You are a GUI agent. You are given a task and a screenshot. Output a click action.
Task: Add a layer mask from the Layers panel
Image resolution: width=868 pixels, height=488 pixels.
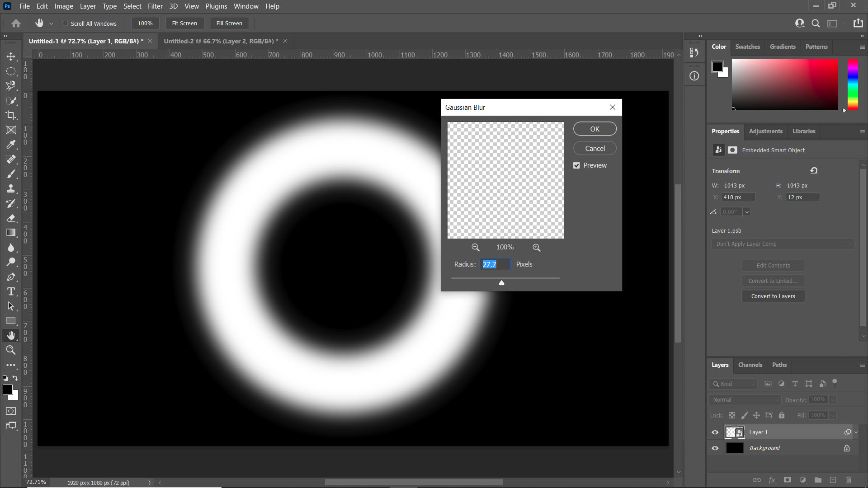click(x=788, y=480)
